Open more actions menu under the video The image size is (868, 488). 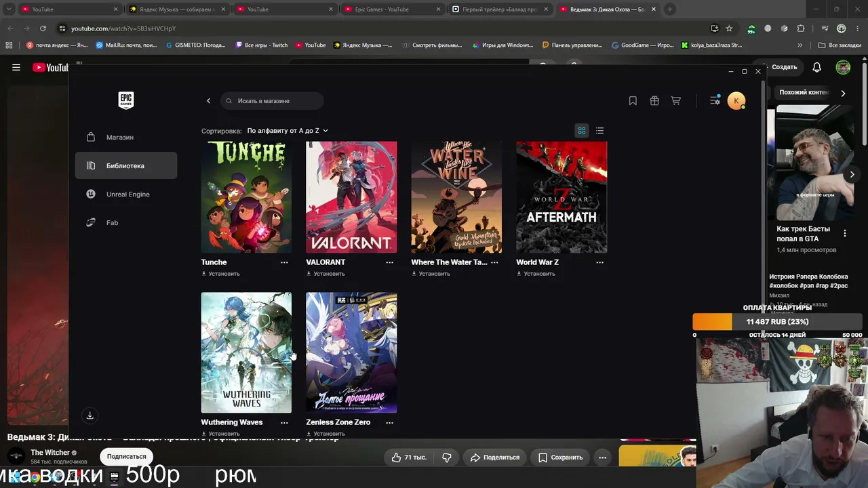click(602, 457)
